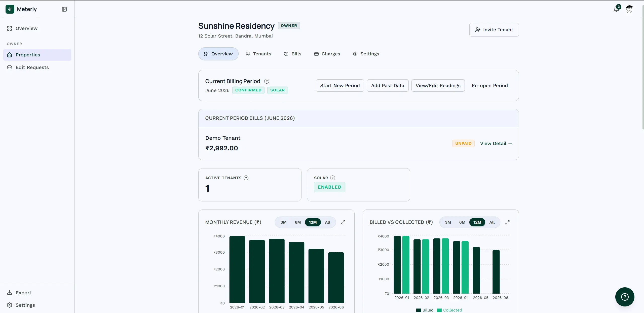Switch to the Charges tab

click(327, 54)
